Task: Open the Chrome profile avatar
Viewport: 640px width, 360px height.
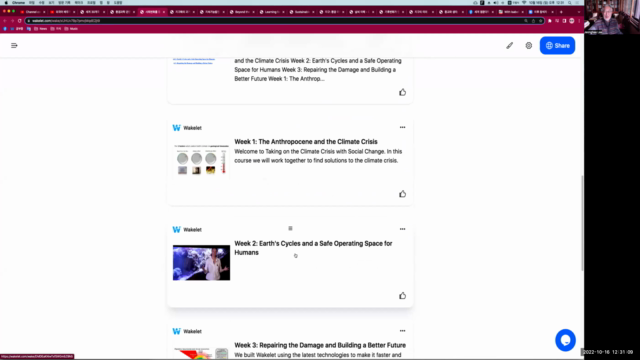Action: click(x=571, y=20)
